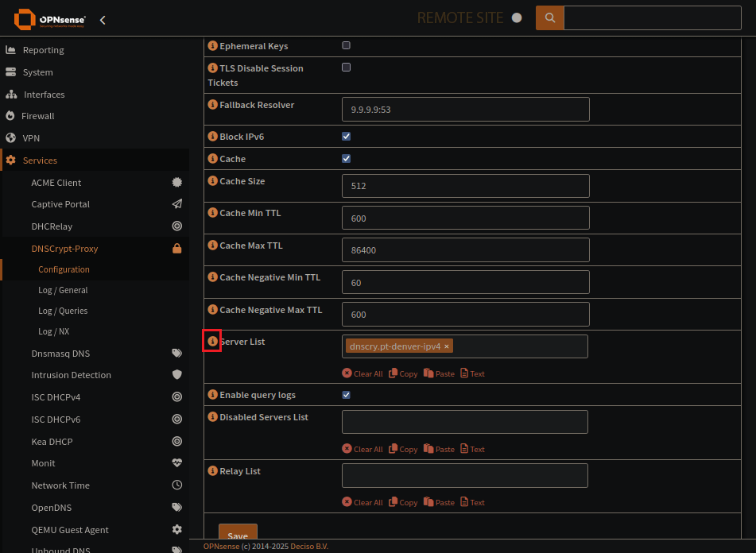Expand Intrusion Detection service
Image resolution: width=756 pixels, height=553 pixels.
click(71, 375)
